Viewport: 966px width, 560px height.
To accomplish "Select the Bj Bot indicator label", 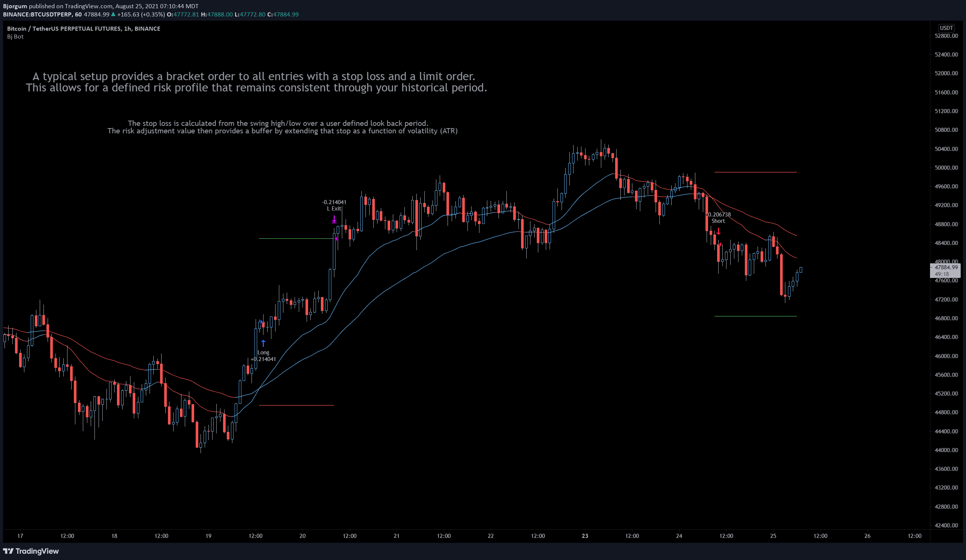I will click(x=15, y=36).
